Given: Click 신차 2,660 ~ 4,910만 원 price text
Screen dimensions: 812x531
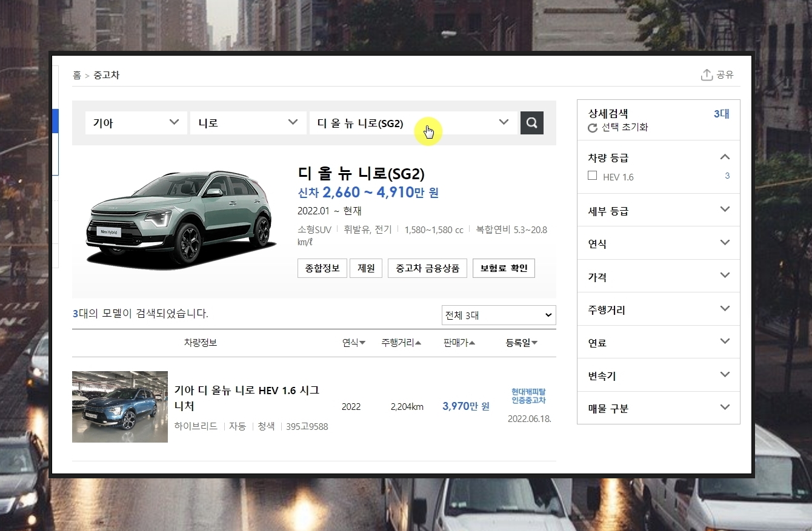Looking at the screenshot, I should click(368, 193).
